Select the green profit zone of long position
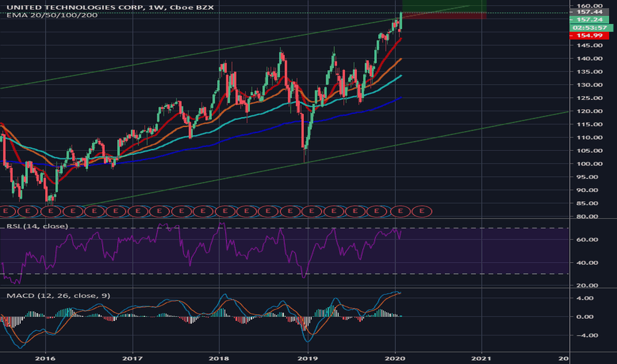Viewport: 617px width, 364px height. click(x=444, y=6)
